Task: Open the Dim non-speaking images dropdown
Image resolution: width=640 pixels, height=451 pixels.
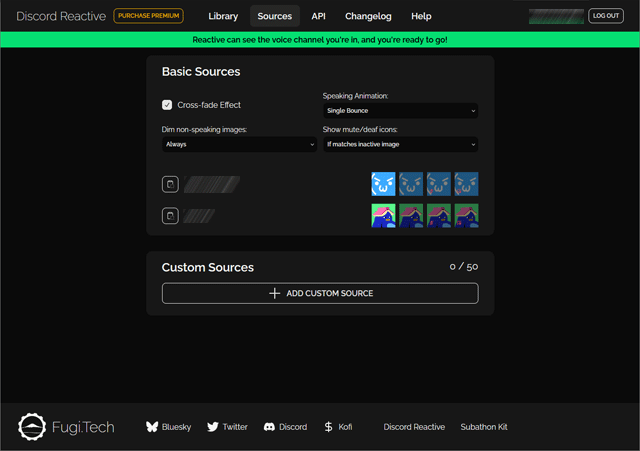Action: 239,144
